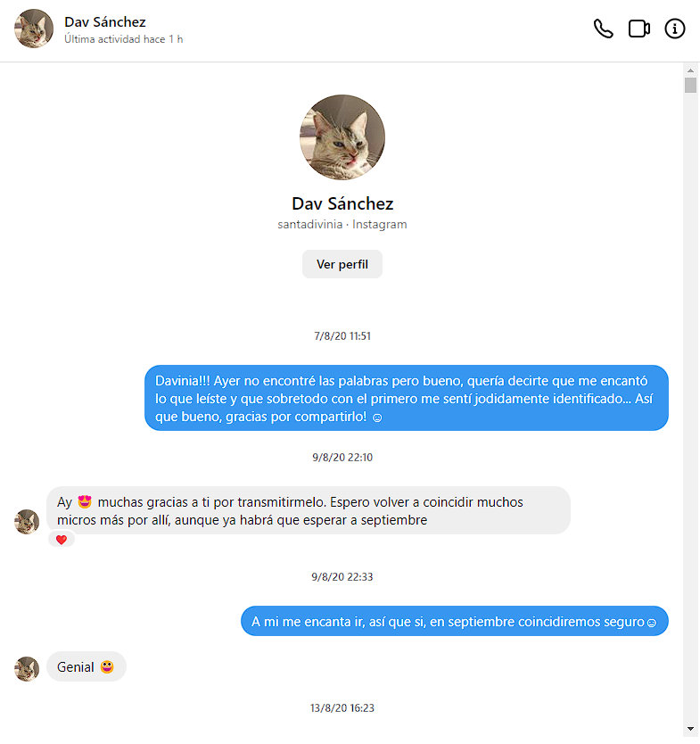Click the avatar beside the muchas gracias message

[27, 522]
